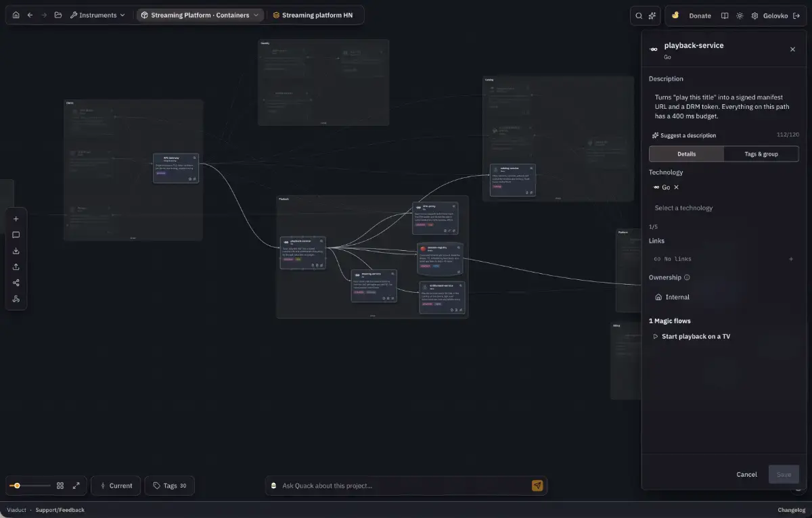
Task: Click the export upload icon in left toolbar
Action: pyautogui.click(x=16, y=266)
